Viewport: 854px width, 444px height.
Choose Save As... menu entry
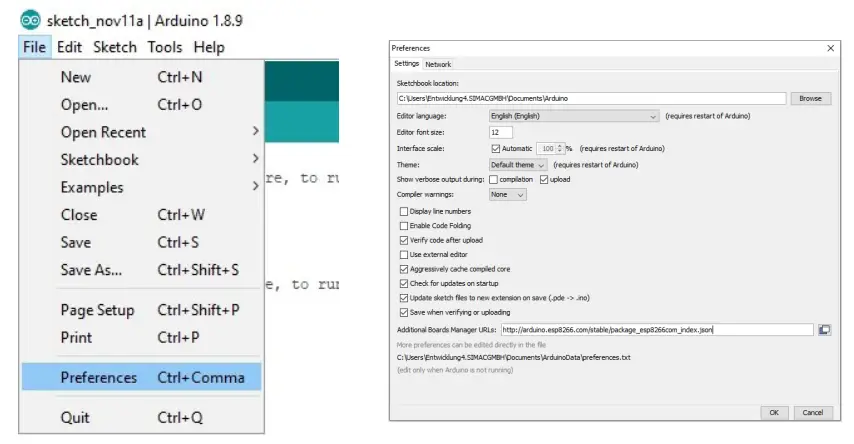142,270
